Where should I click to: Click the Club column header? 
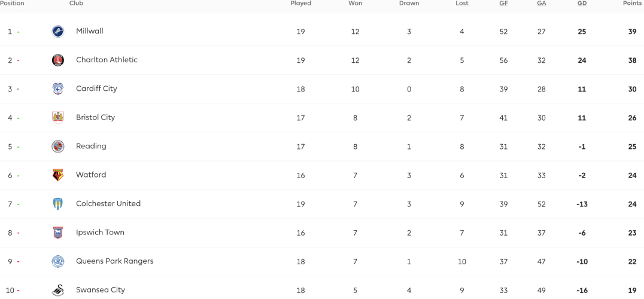[x=75, y=3]
